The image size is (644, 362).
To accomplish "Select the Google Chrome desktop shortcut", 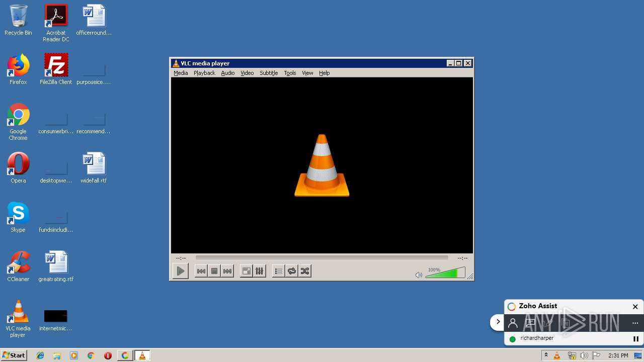I will [x=18, y=122].
